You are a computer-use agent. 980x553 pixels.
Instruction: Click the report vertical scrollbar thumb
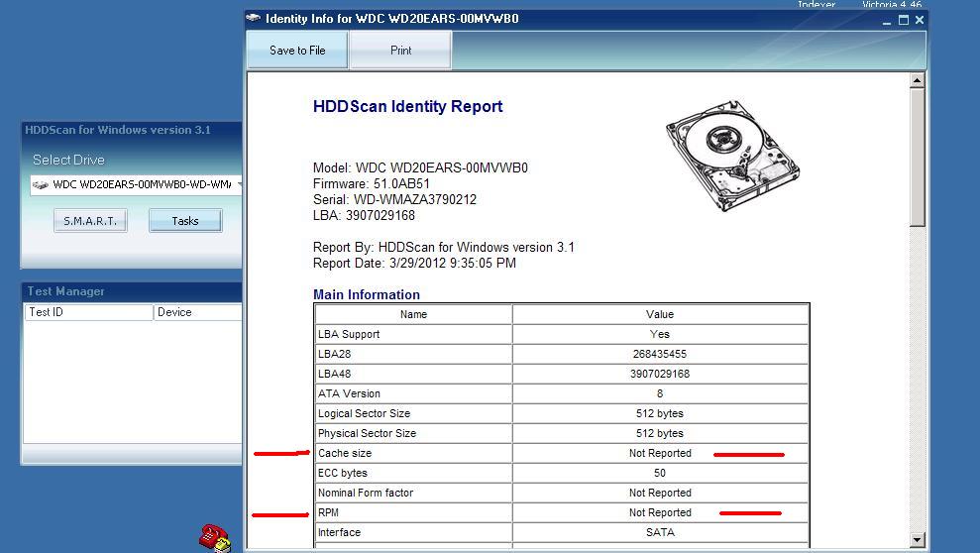point(917,158)
